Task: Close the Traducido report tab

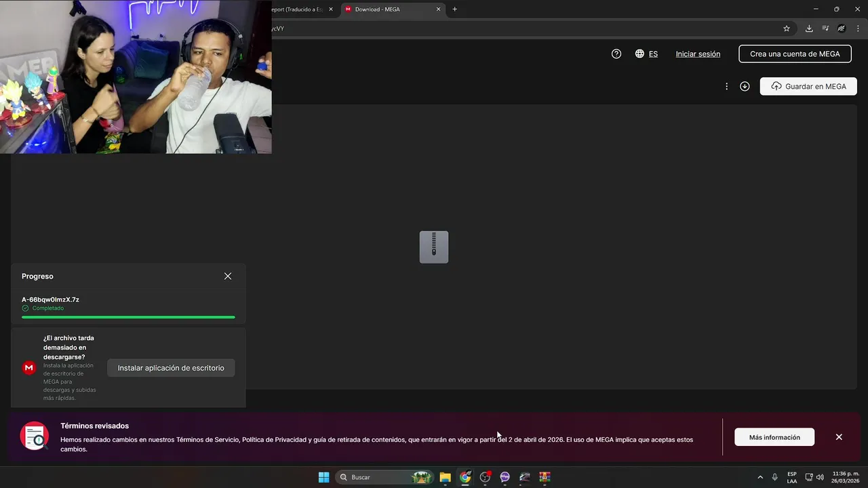Action: (x=331, y=9)
